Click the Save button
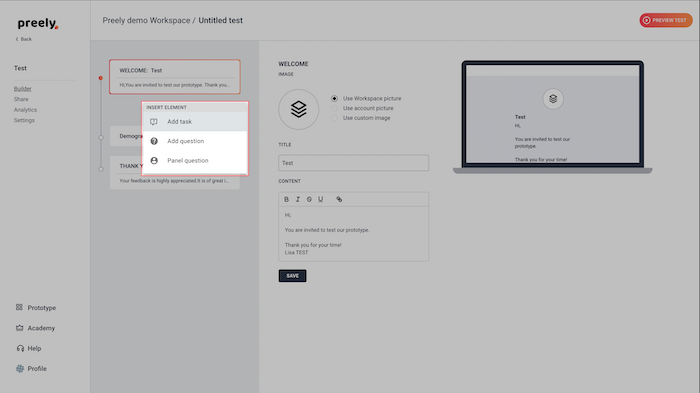This screenshot has height=393, width=700. [292, 276]
